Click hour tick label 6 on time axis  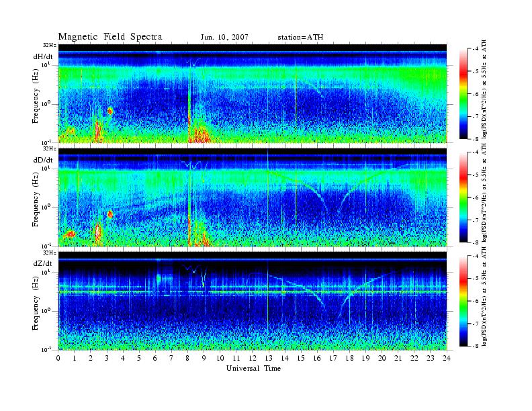coord(155,358)
